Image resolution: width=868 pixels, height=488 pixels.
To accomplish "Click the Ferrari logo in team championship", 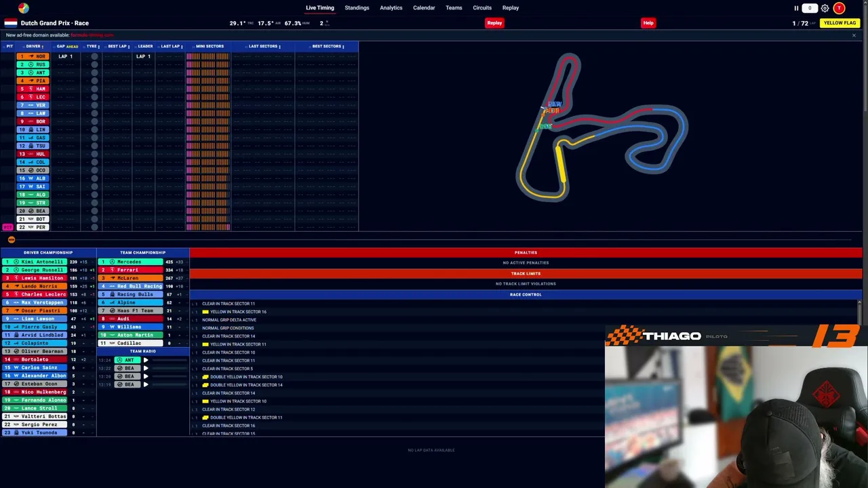I will point(113,270).
